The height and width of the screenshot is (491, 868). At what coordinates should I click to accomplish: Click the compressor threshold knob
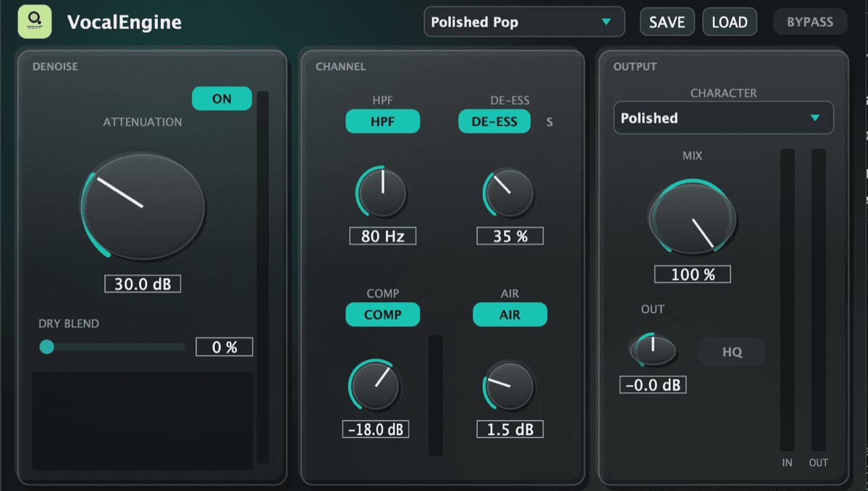click(375, 385)
